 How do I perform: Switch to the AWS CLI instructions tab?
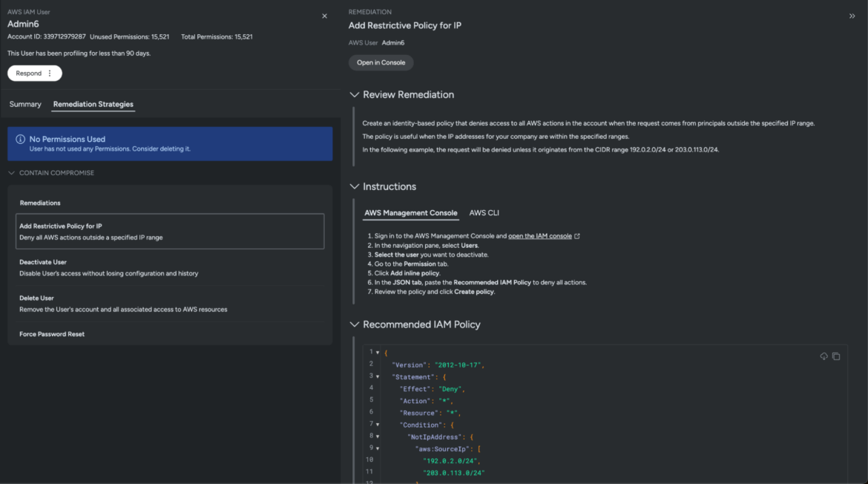pos(484,213)
